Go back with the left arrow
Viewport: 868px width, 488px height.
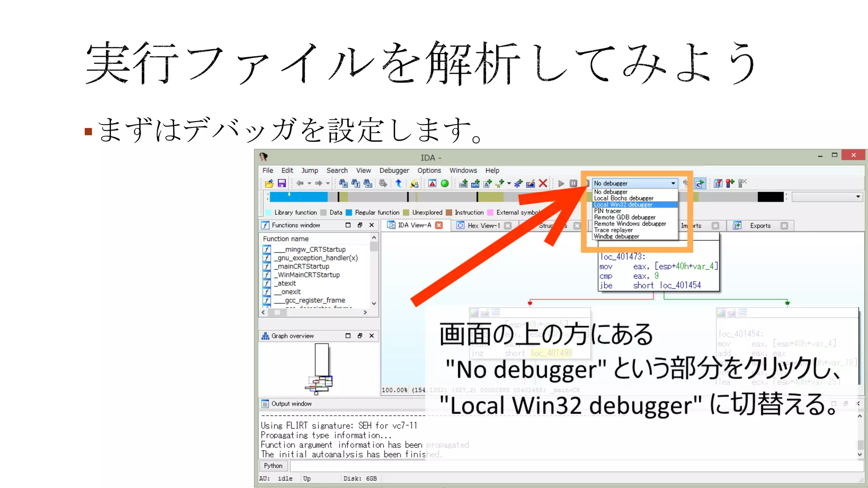click(x=300, y=183)
